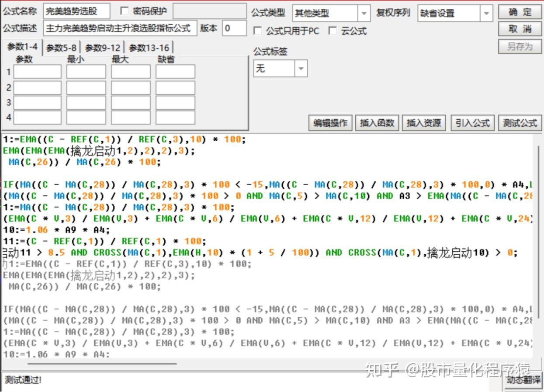This screenshot has width=544, height=392.
Task: Click row 1 最小 field
Action: tap(86, 72)
